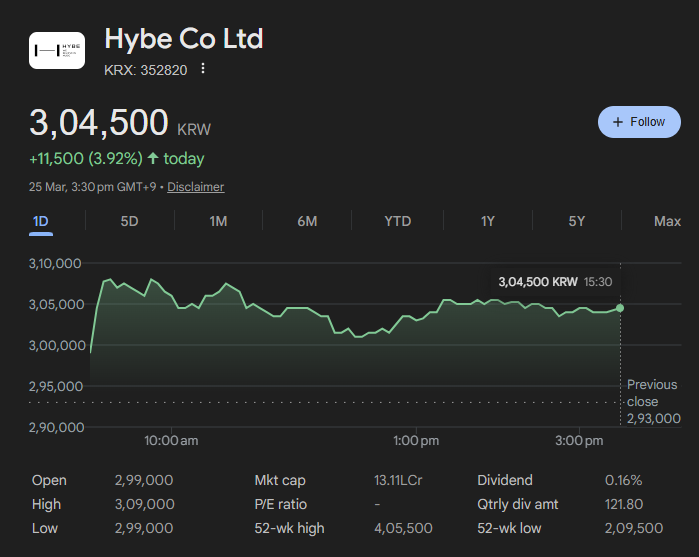699x557 pixels.
Task: Click the P/E ratio label
Action: tap(281, 504)
